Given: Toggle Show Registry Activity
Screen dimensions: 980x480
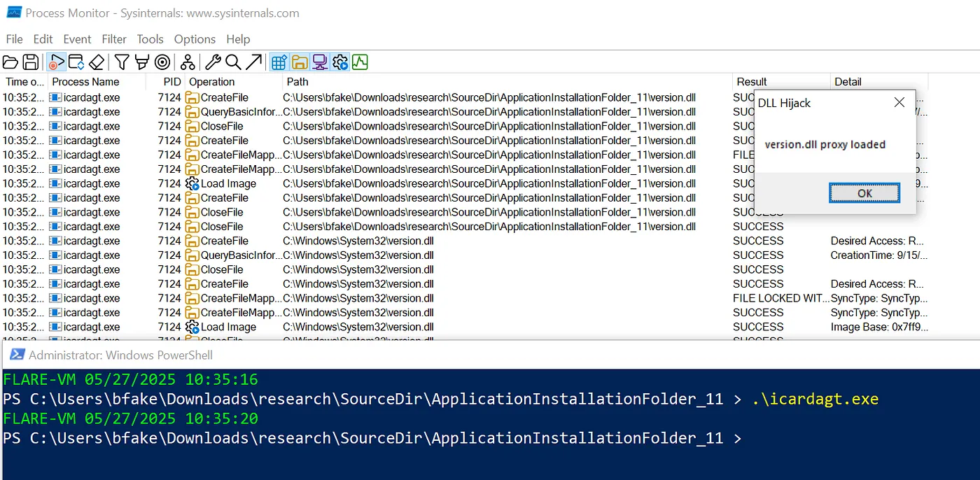Looking at the screenshot, I should click(279, 62).
